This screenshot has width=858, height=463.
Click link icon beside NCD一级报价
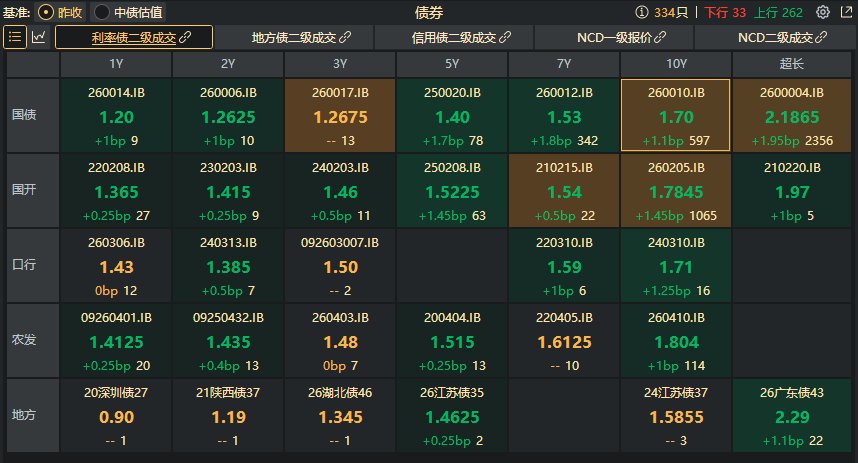pyautogui.click(x=660, y=37)
